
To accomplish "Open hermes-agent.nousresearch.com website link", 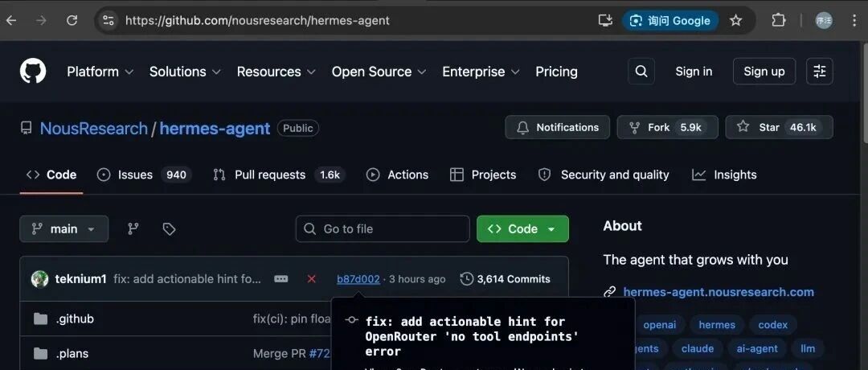I will tap(719, 293).
